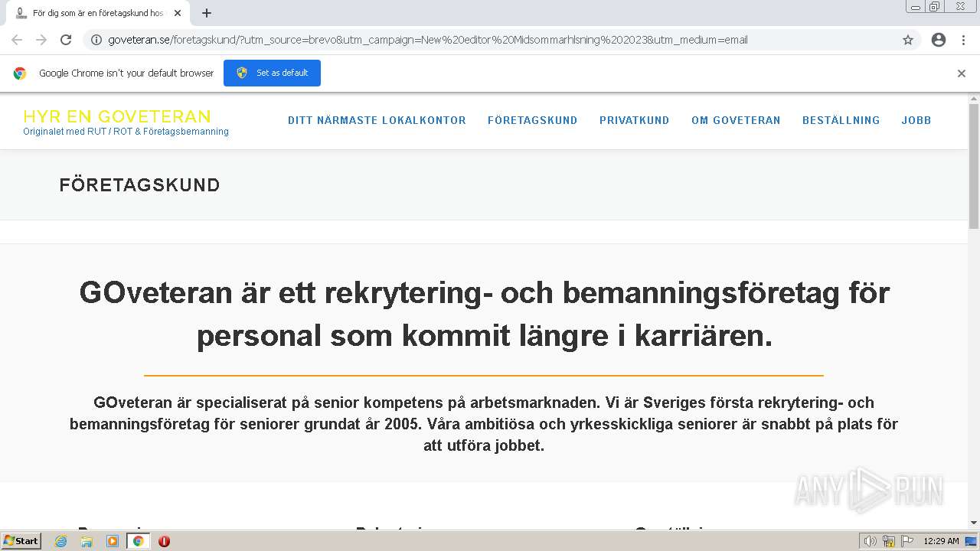Screen dimensions: 980x551
Task: Open OM GOVETERAN in the navigation
Action: pyautogui.click(x=736, y=120)
